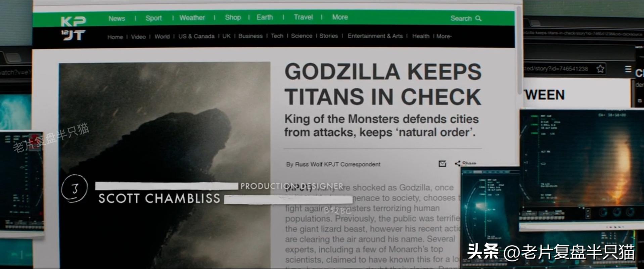Open the Godzilla article photo
The height and width of the screenshot is (269, 644).
click(165, 165)
